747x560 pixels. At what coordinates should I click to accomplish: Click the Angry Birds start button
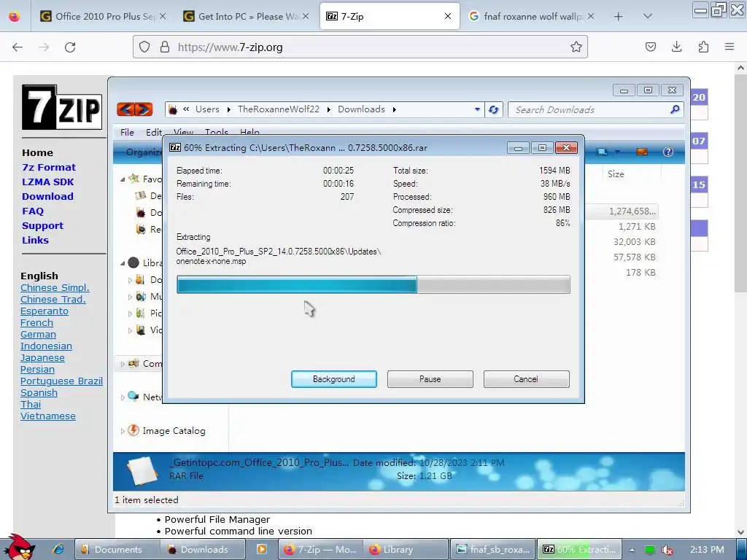point(18,548)
